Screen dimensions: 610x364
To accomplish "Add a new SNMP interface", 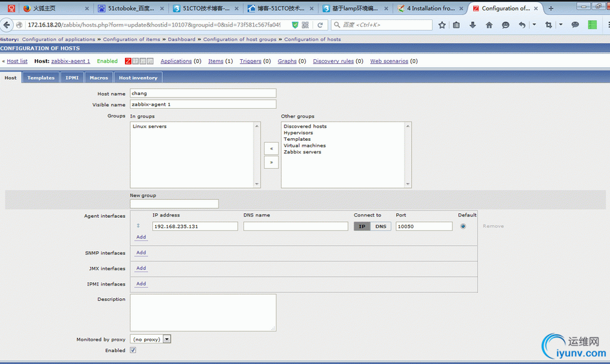I will click(141, 253).
